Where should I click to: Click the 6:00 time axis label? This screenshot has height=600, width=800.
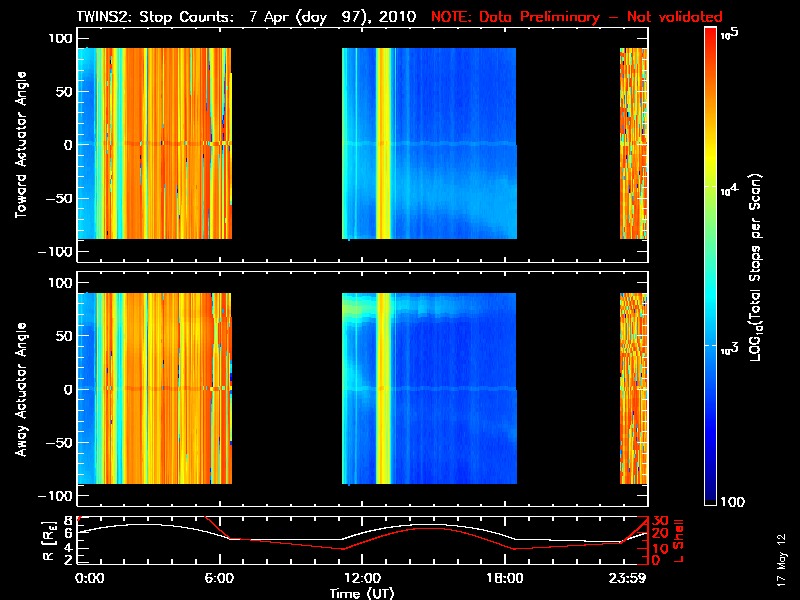(219, 579)
